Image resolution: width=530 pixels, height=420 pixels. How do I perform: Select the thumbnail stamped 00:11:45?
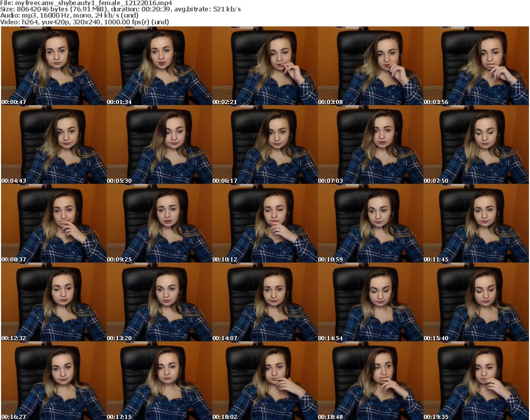pyautogui.click(x=476, y=224)
